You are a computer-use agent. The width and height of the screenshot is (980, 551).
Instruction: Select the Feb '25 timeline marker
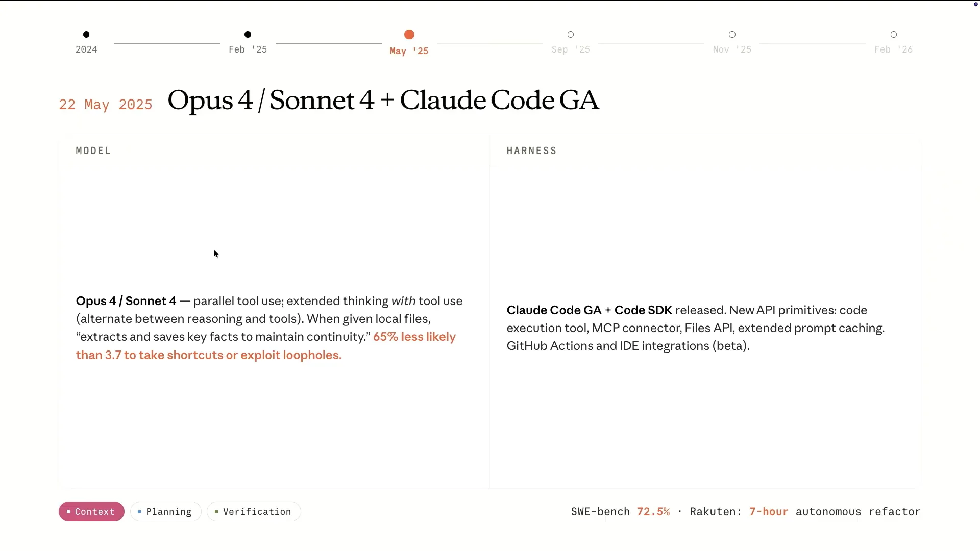click(x=248, y=35)
